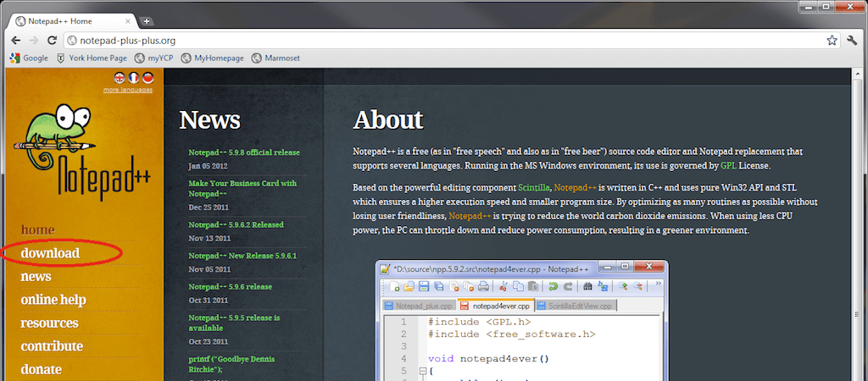Click Close file icon in Notepad++ screenshot
The height and width of the screenshot is (381, 868).
pos(454,286)
